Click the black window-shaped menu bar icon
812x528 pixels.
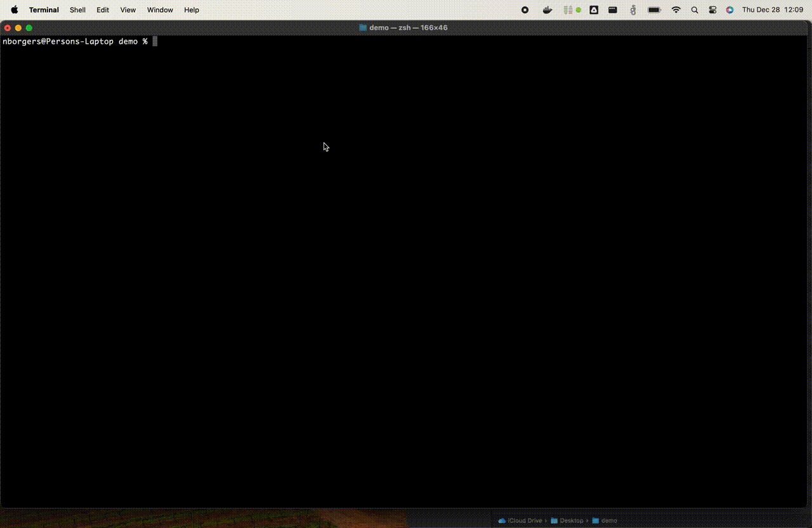(613, 10)
